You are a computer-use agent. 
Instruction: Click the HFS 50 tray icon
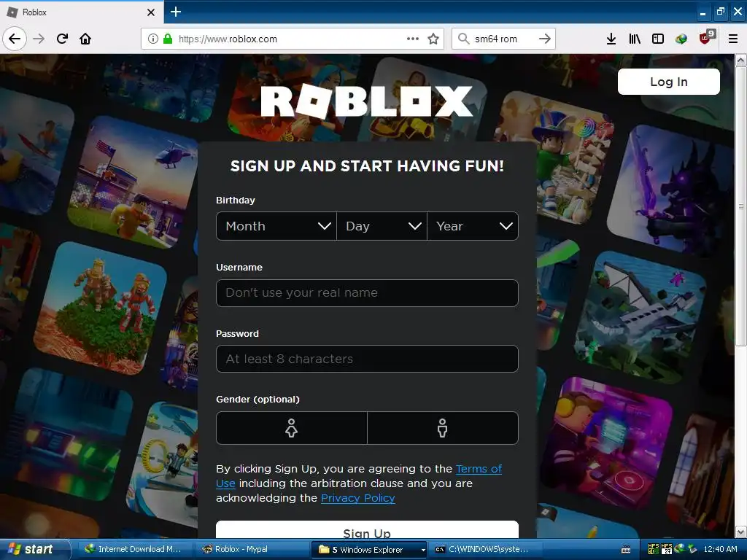(x=654, y=549)
